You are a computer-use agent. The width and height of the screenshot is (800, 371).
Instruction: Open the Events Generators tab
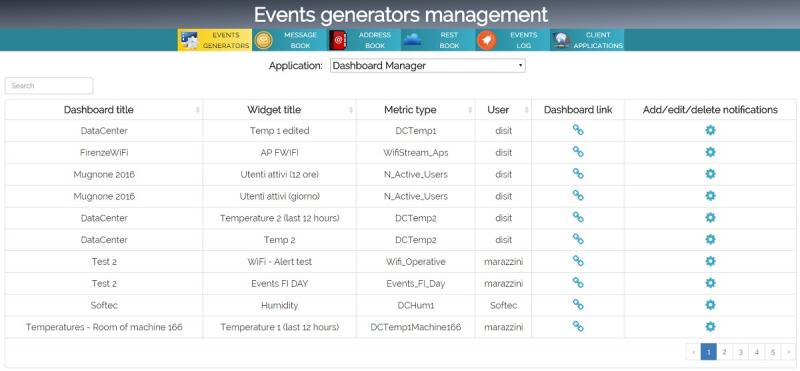click(215, 40)
